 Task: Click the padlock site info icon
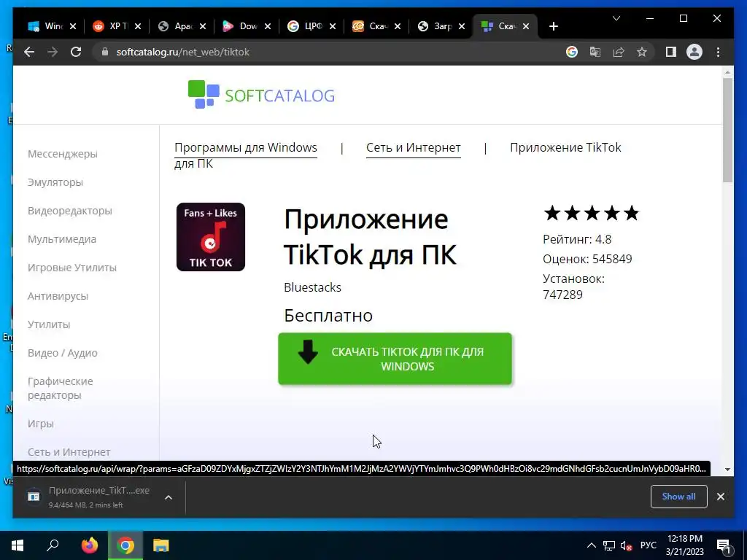tap(105, 52)
